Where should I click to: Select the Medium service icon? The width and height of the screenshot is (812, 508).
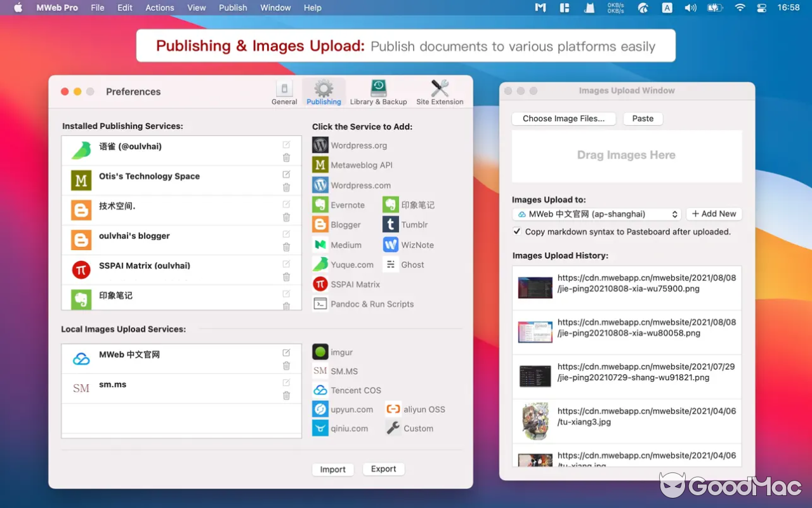coord(320,244)
